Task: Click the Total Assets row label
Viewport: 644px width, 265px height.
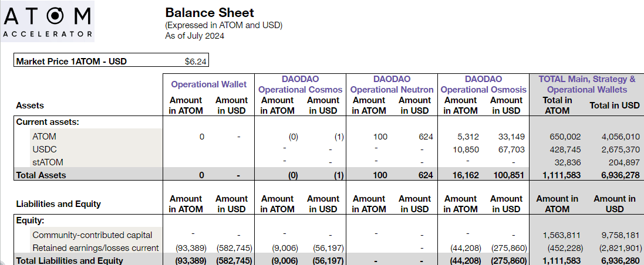Action: click(x=41, y=175)
